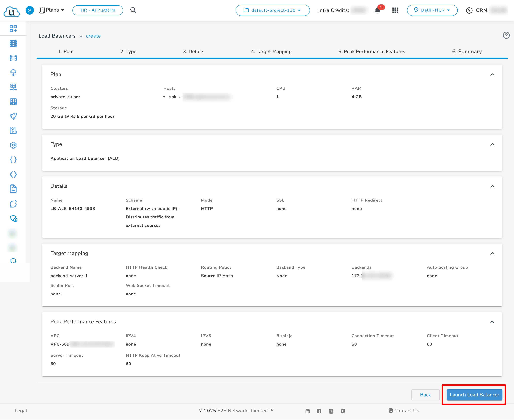
Task: Select the database icon in the sidebar
Action: click(13, 58)
